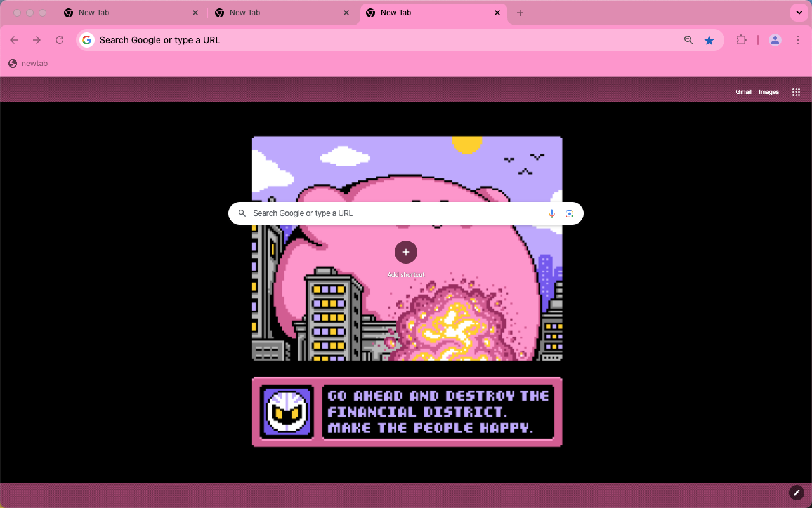Bookmark this tab with the star icon
812x508 pixels.
(x=709, y=40)
